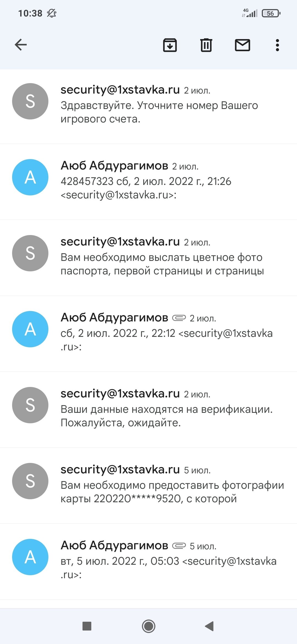Open message saying data is under verification
The width and height of the screenshot is (297, 644).
pos(166,416)
